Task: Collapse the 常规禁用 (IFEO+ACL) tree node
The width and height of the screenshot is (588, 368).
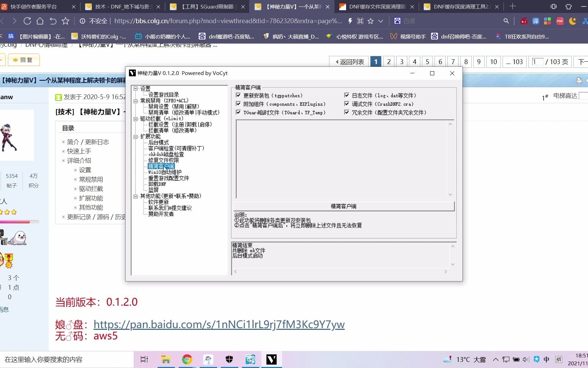Action: click(x=136, y=101)
